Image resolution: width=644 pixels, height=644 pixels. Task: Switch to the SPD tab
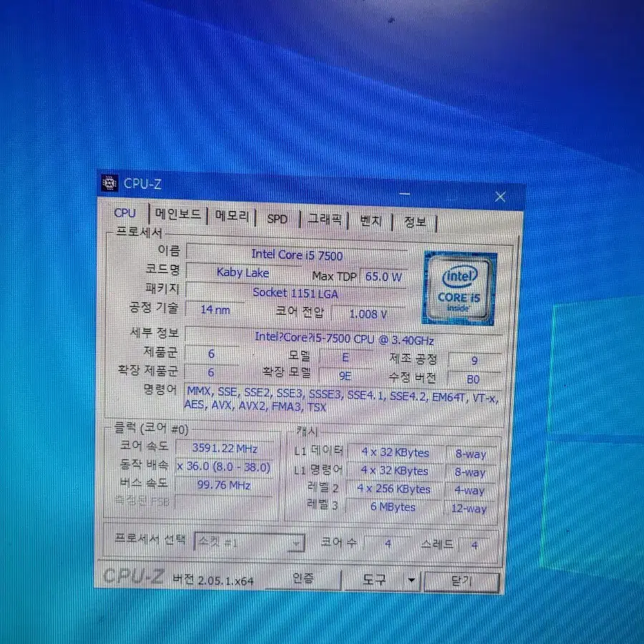click(277, 219)
